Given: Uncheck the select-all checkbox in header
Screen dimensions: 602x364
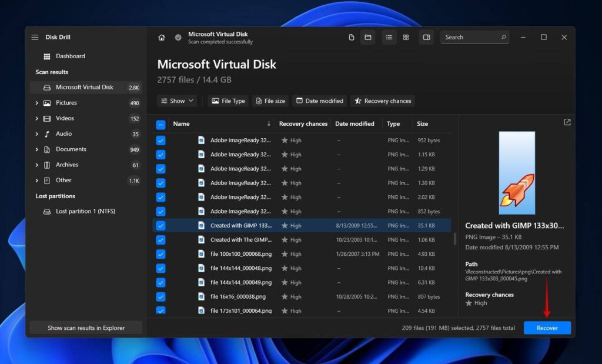Looking at the screenshot, I should (160, 124).
